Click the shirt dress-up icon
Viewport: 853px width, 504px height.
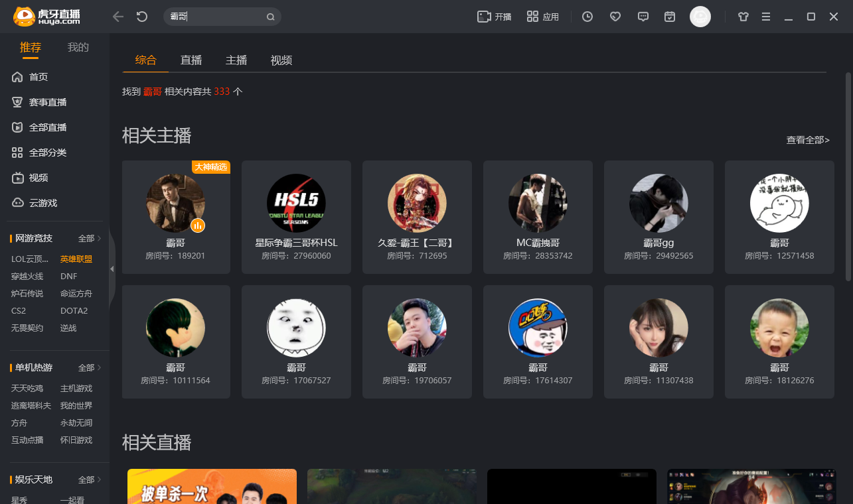coord(743,17)
